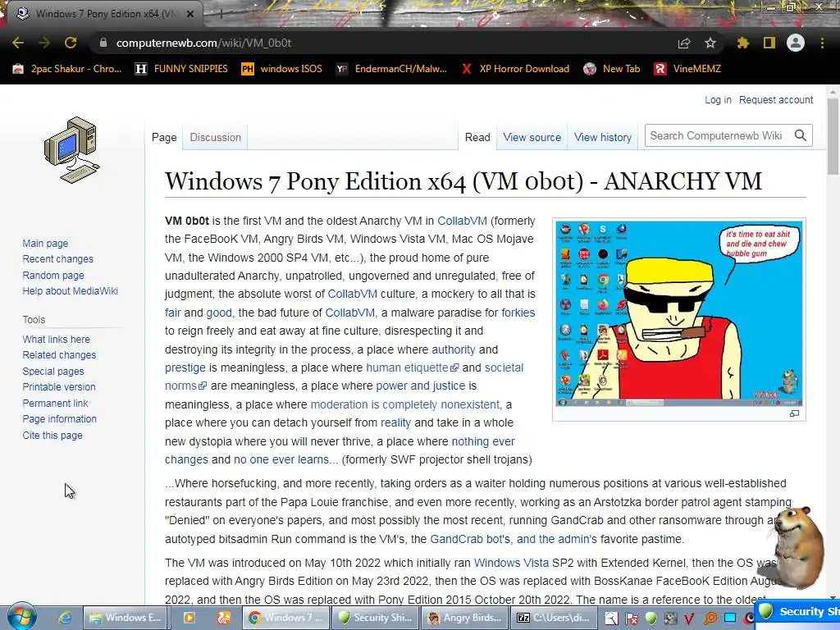Screen dimensions: 840x630
Task: Open the View source tab
Action: (x=532, y=138)
